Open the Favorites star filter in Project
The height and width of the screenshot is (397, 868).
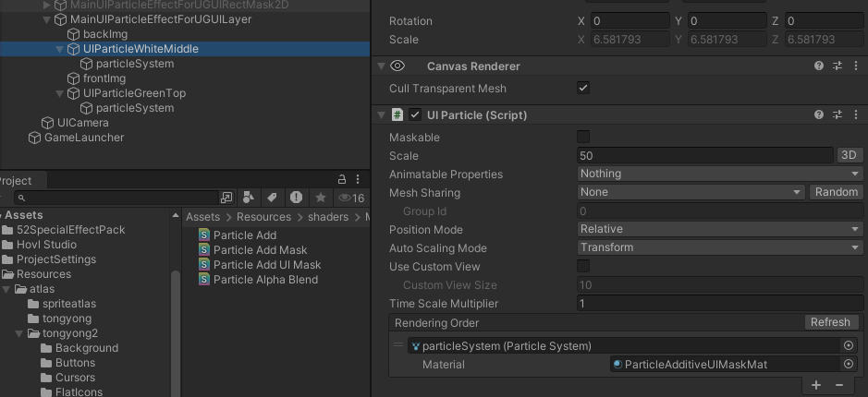pyautogui.click(x=320, y=198)
